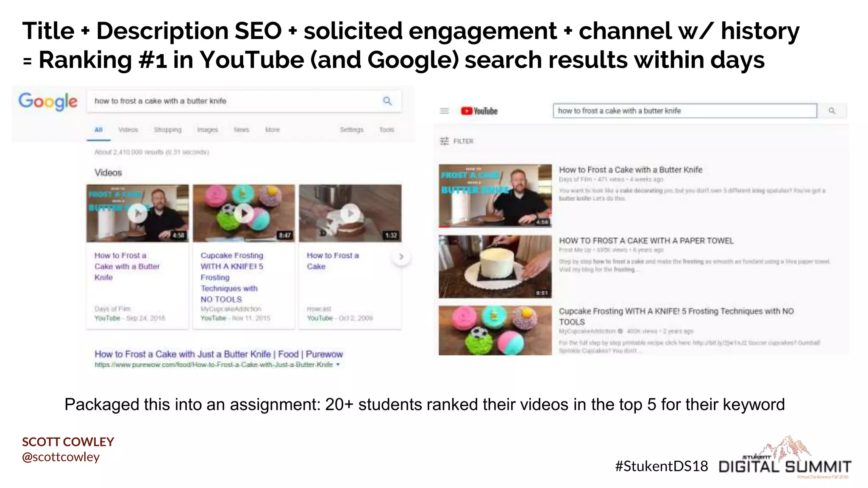
Task: Click the Google search magnifier icon
Action: click(387, 101)
